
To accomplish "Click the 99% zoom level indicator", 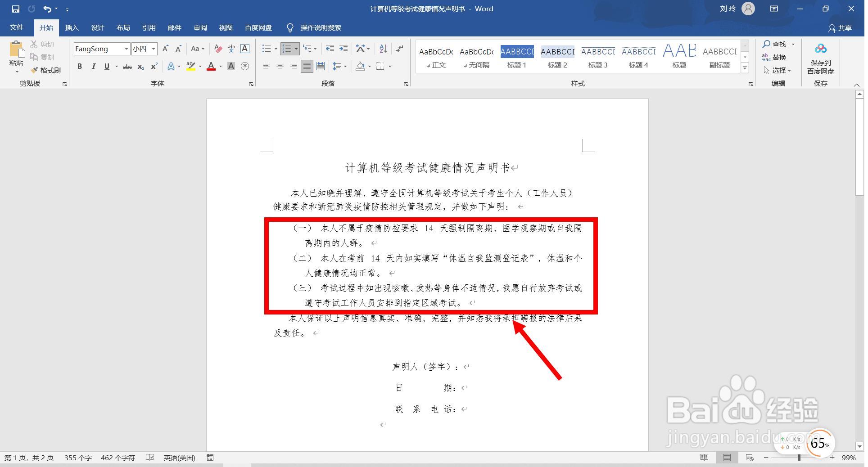I will point(849,458).
